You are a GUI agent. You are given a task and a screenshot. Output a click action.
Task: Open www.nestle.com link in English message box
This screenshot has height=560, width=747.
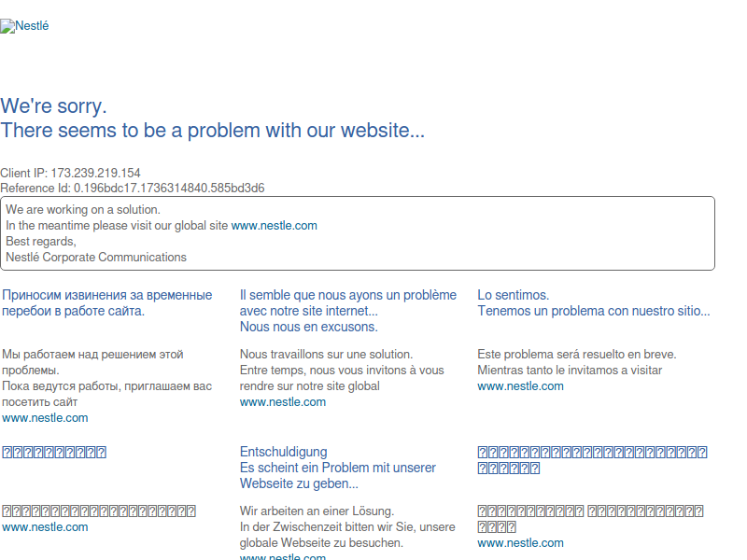[274, 226]
